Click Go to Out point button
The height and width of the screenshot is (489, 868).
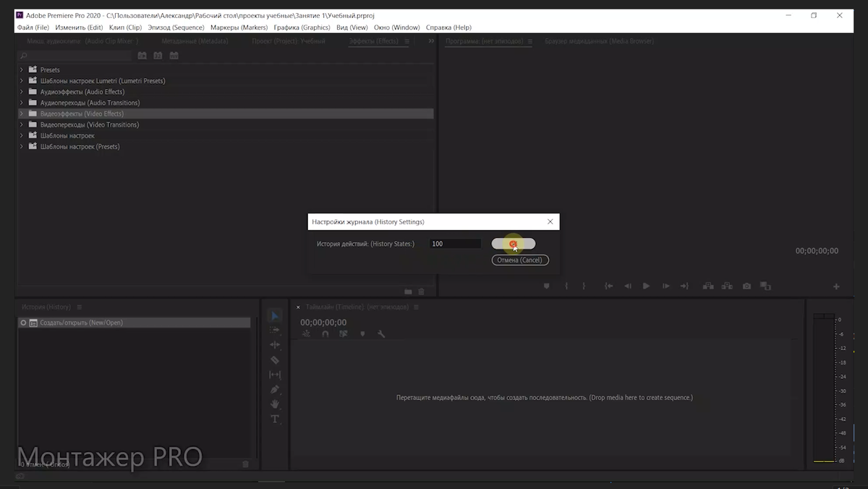pyautogui.click(x=684, y=286)
